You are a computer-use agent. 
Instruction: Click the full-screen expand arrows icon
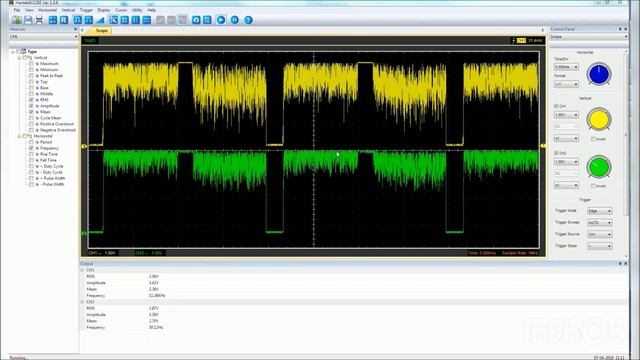pos(53,20)
